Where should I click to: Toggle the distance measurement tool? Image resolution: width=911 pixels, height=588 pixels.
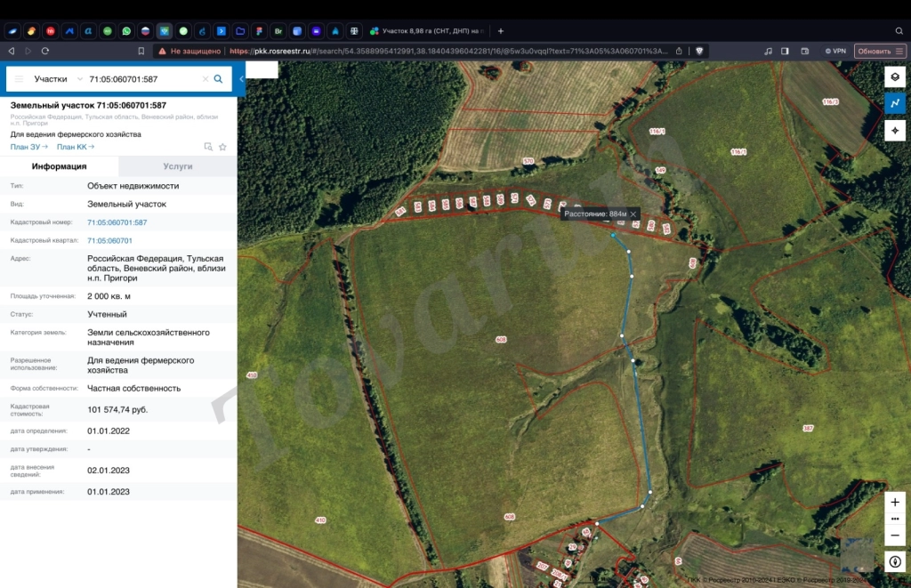coord(895,103)
